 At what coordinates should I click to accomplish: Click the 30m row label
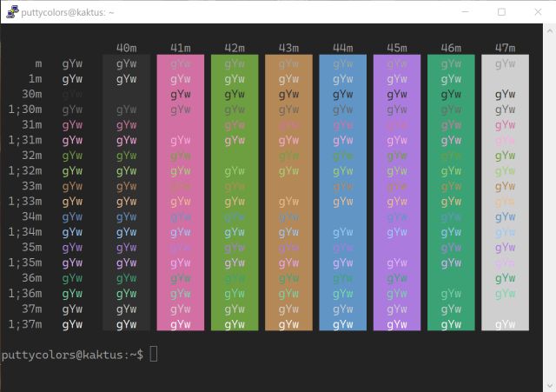tap(31, 94)
